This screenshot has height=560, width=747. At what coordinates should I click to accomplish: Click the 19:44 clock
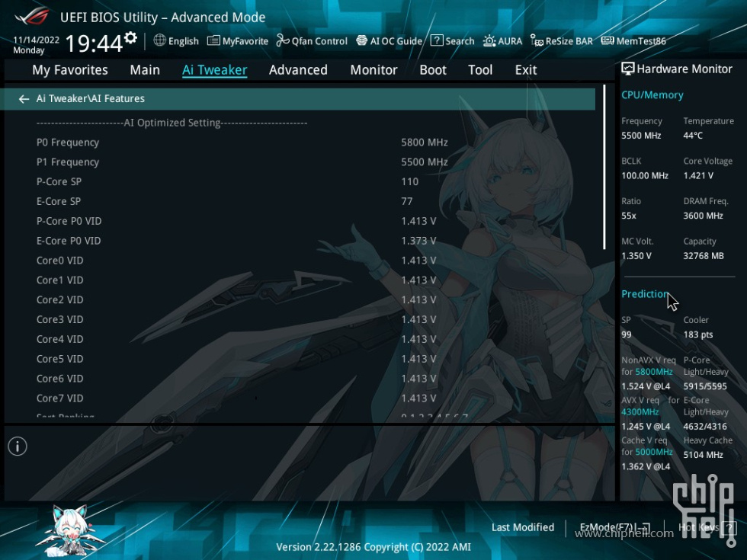(94, 43)
